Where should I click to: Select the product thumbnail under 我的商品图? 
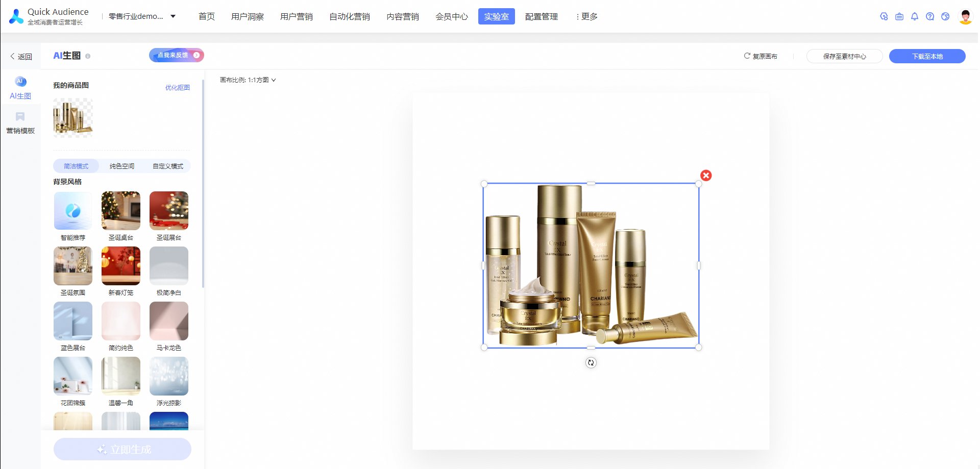coord(73,118)
